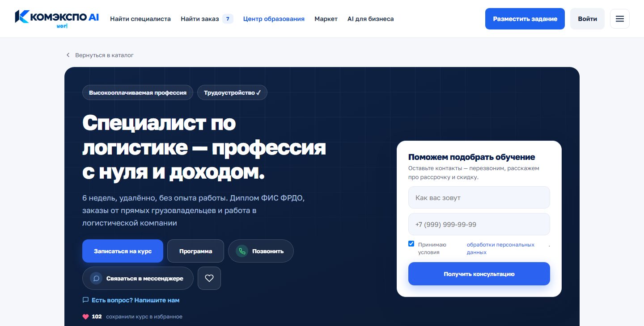This screenshot has width=644, height=326.
Task: Open the Маркет section
Action: [x=326, y=19]
